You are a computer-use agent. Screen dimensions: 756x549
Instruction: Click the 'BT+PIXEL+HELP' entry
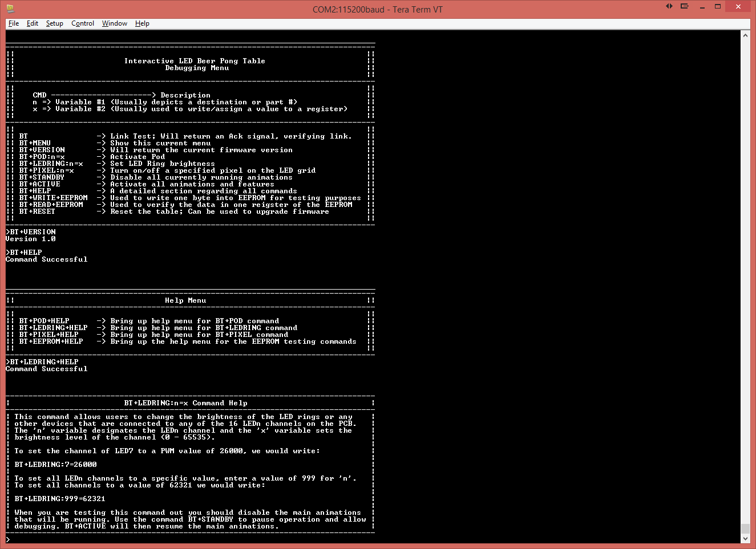point(48,335)
